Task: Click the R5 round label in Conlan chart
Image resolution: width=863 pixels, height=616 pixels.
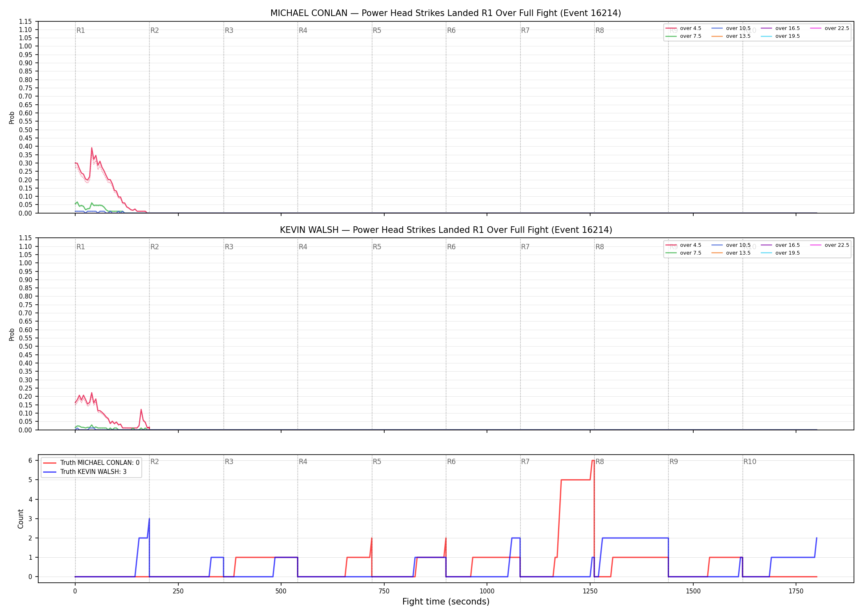Action: click(x=377, y=30)
